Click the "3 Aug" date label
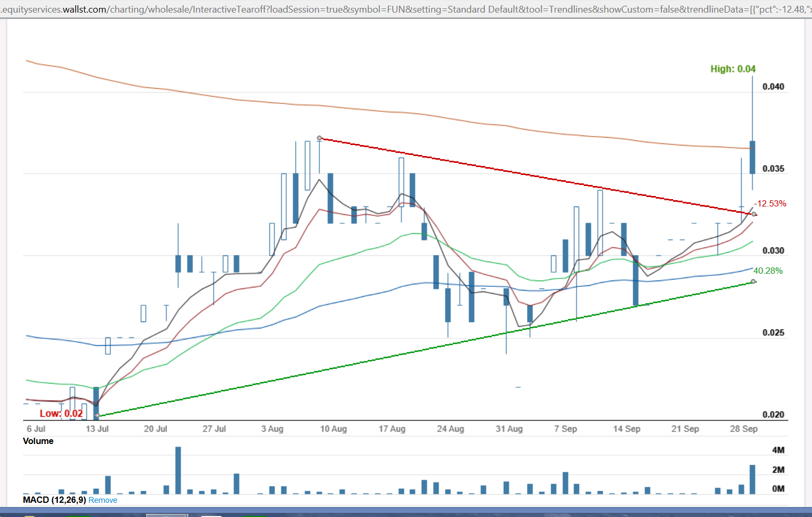 point(272,429)
